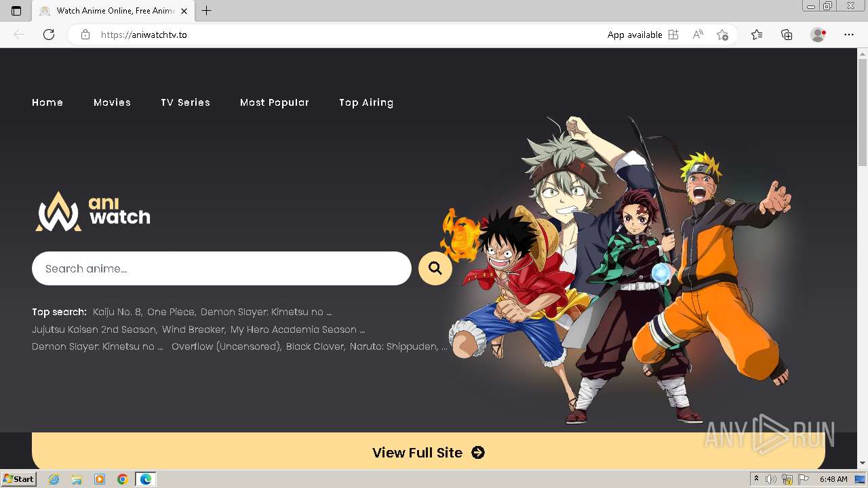Click the taskbar clock 6:48 AM
Image resolution: width=868 pixels, height=488 pixels.
(833, 479)
